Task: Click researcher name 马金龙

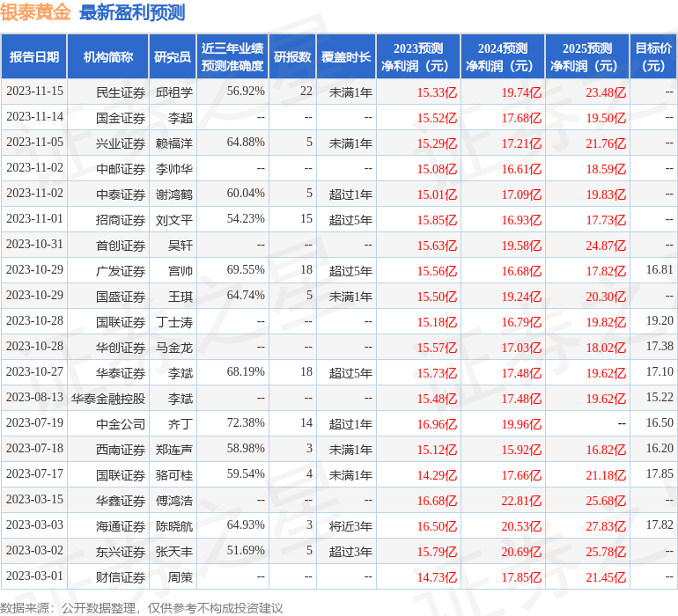Action: pos(174,347)
